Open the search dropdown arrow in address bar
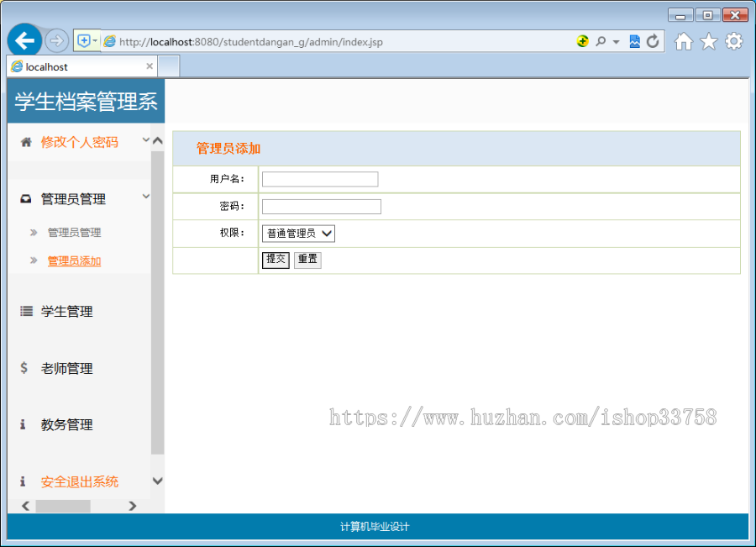The width and height of the screenshot is (756, 547). click(616, 42)
